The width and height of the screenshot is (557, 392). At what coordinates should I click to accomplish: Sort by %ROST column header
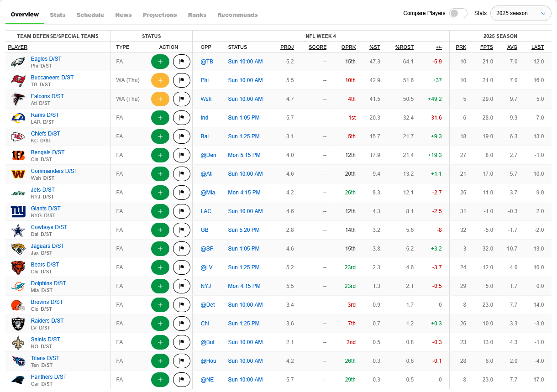point(405,47)
